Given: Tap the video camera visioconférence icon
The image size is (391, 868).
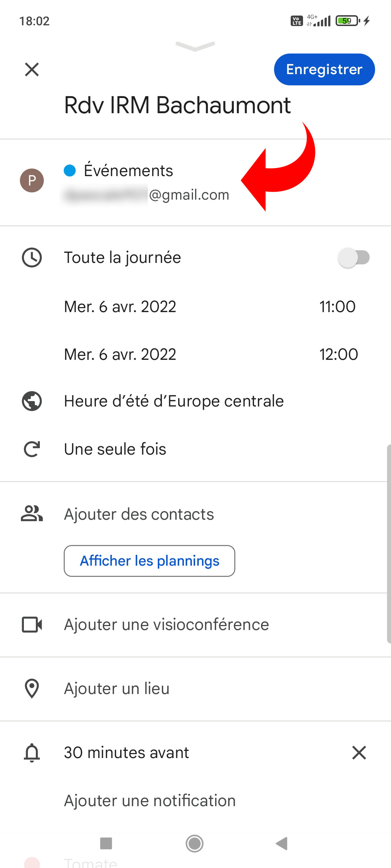Looking at the screenshot, I should tap(32, 625).
